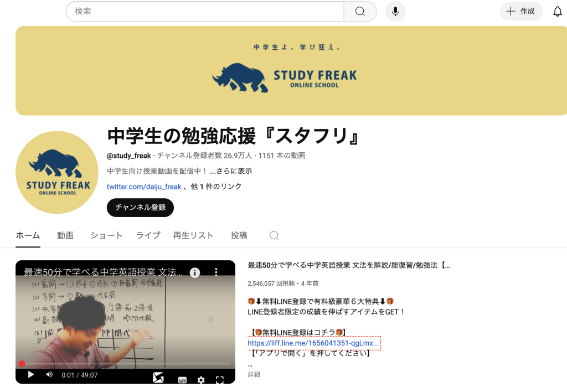The image size is (567, 392).
Task: Switch to the 動画 tab
Action: click(x=65, y=235)
